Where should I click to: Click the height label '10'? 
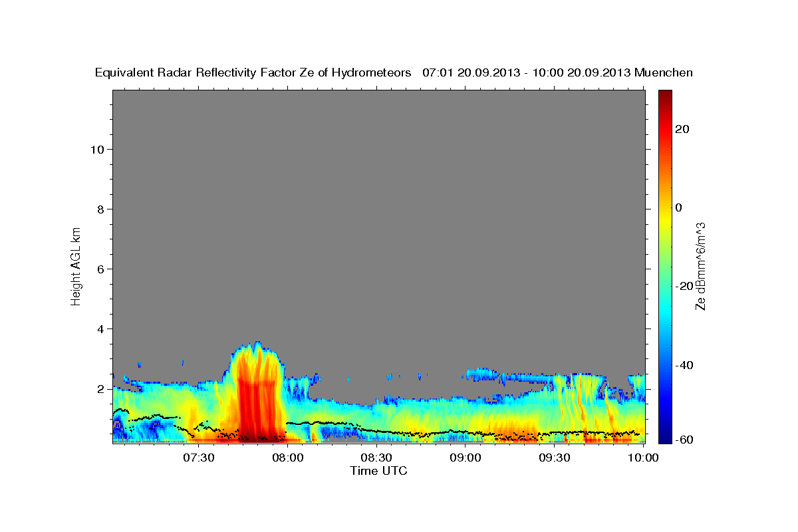[96, 149]
